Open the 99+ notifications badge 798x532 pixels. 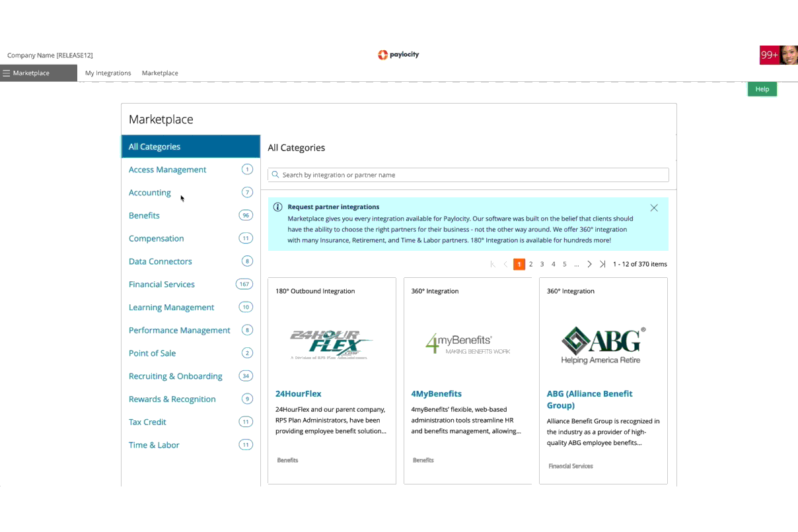tap(769, 55)
